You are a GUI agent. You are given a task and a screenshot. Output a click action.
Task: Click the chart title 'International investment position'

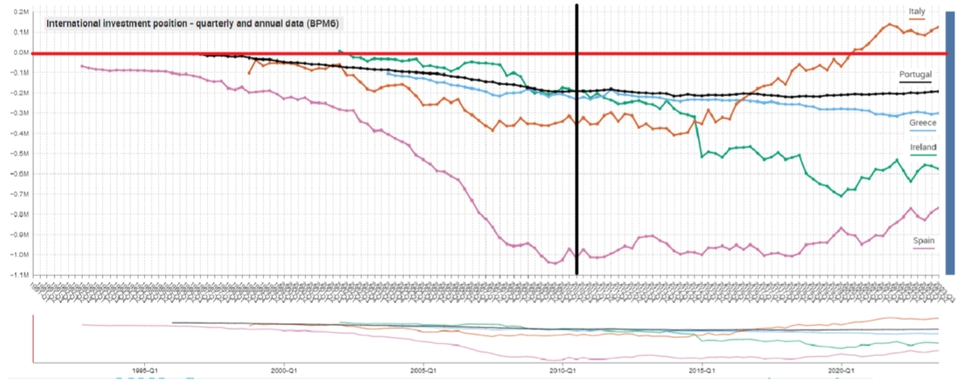pos(194,23)
